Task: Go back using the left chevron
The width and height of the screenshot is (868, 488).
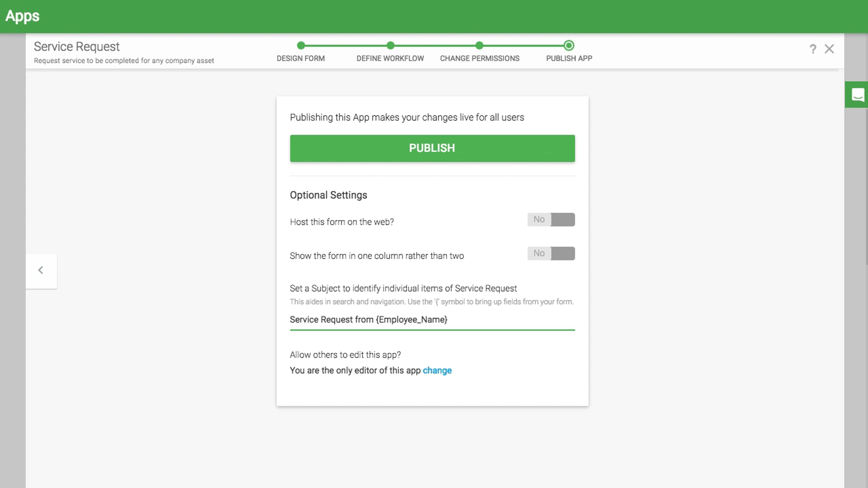Action: click(x=41, y=270)
